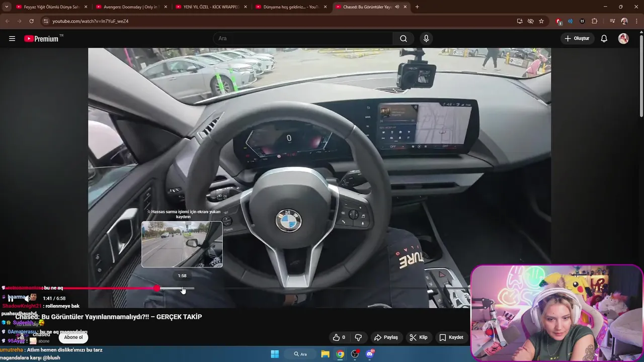This screenshot has height=362, width=644.
Task: Like the video with thumbs-up button
Action: coord(339,337)
